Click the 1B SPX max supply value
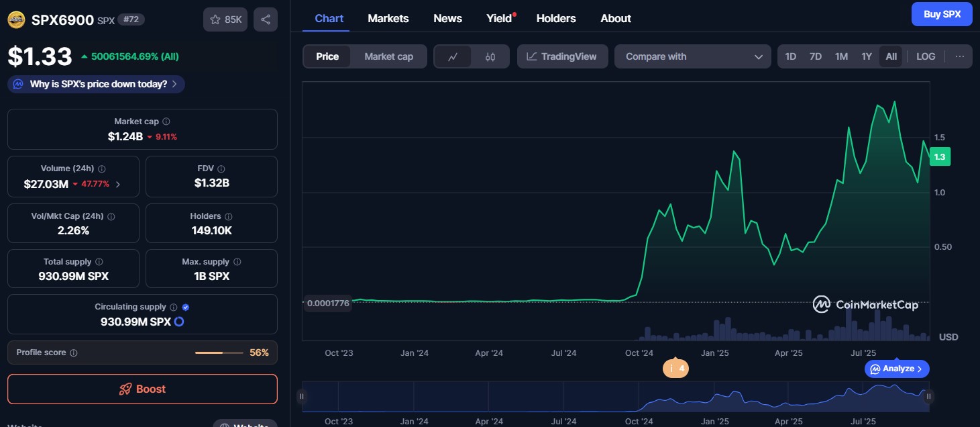The image size is (980, 427). (211, 276)
